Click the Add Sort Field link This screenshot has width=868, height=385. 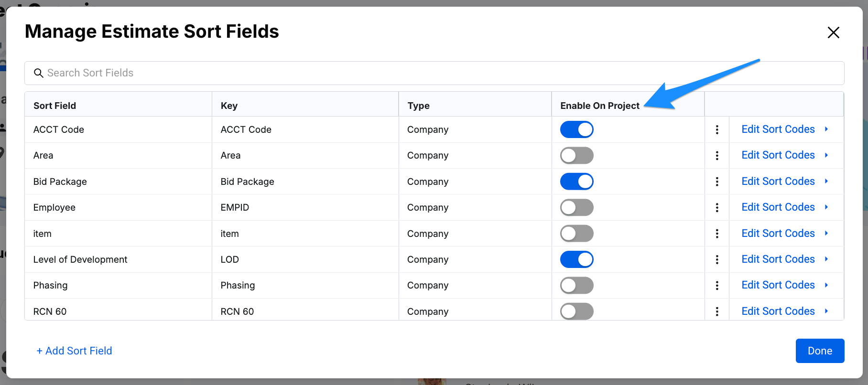point(75,351)
